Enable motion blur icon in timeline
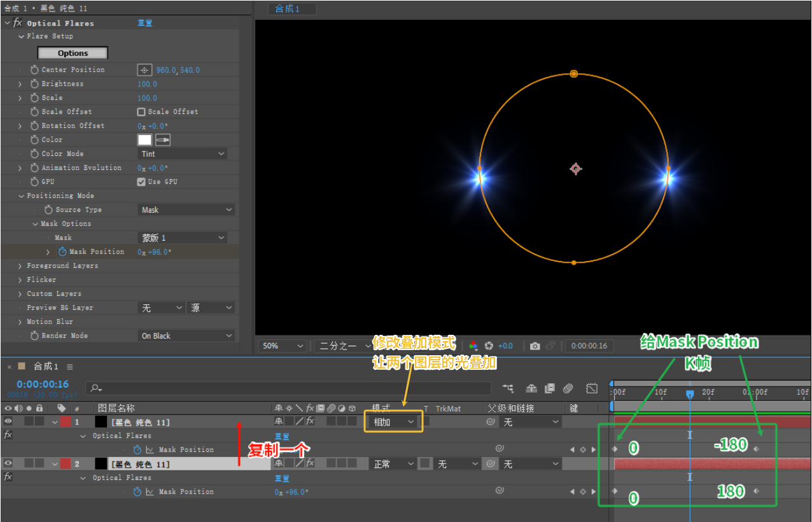 pyautogui.click(x=568, y=388)
